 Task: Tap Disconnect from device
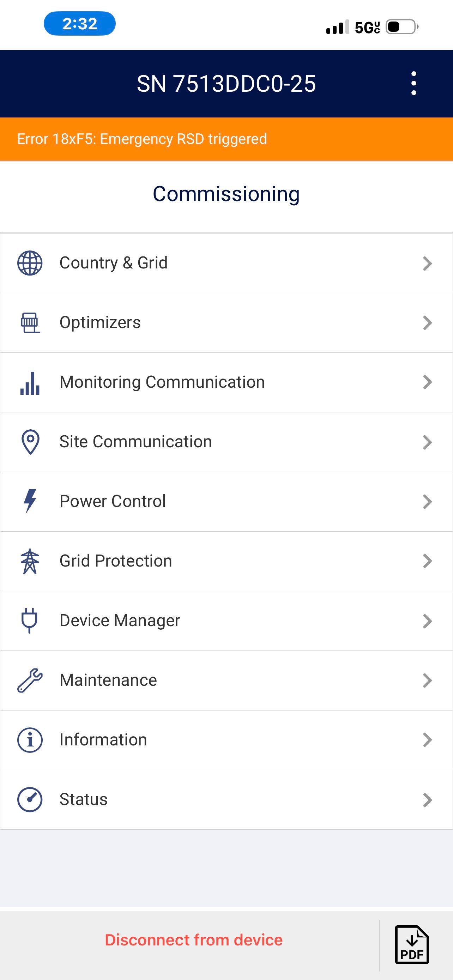(194, 940)
